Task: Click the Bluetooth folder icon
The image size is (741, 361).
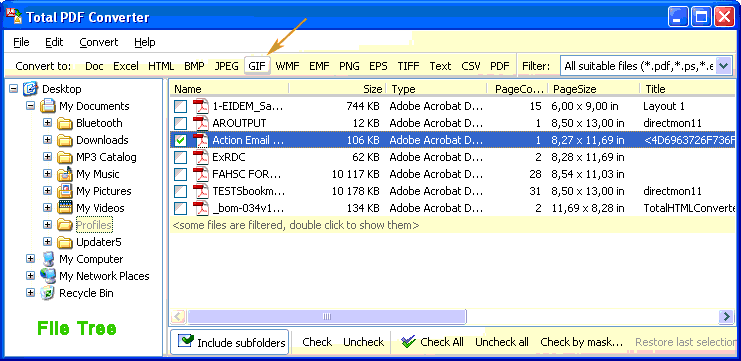Action: [x=64, y=123]
